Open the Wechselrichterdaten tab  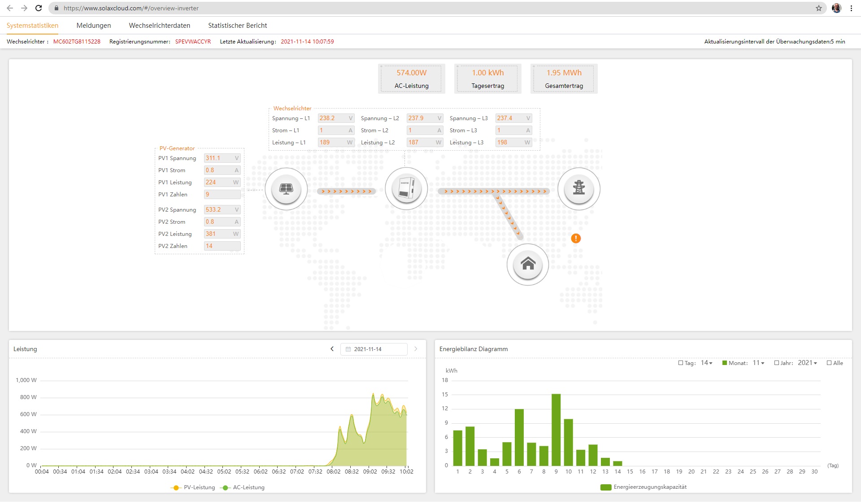pyautogui.click(x=160, y=26)
